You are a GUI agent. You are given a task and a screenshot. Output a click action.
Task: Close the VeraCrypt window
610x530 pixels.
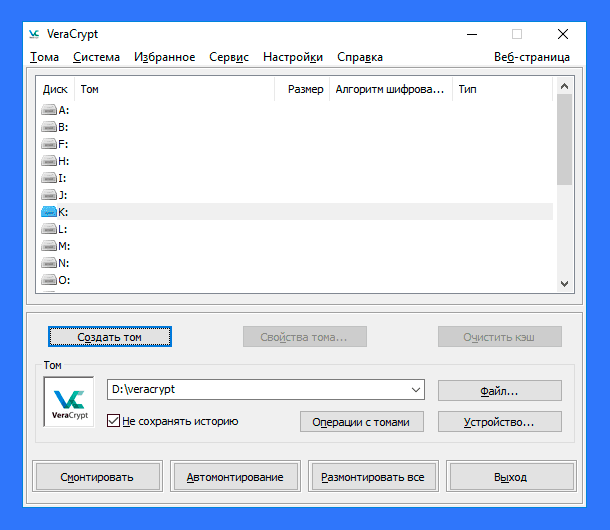click(563, 34)
